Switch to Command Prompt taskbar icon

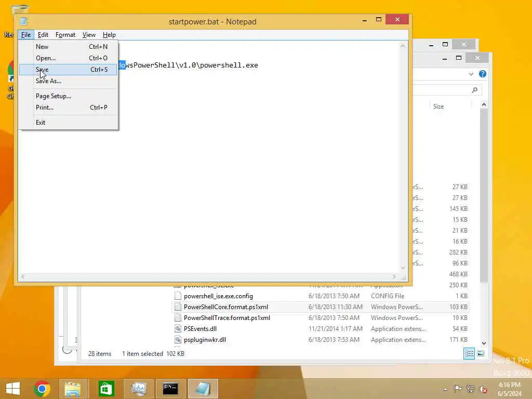pyautogui.click(x=170, y=389)
